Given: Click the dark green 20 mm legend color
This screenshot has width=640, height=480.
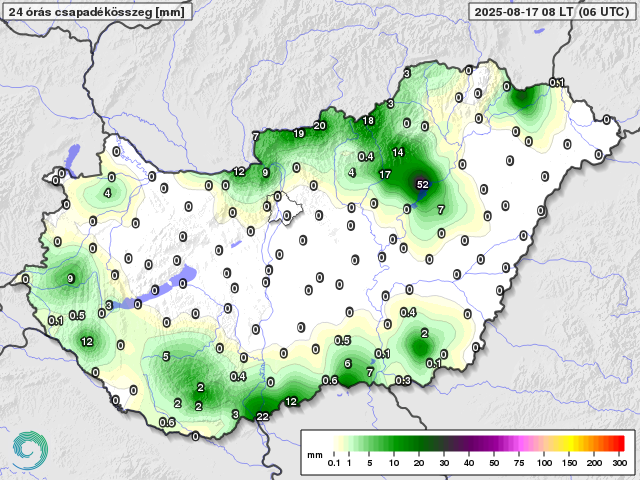Looking at the screenshot, I should [x=418, y=443].
